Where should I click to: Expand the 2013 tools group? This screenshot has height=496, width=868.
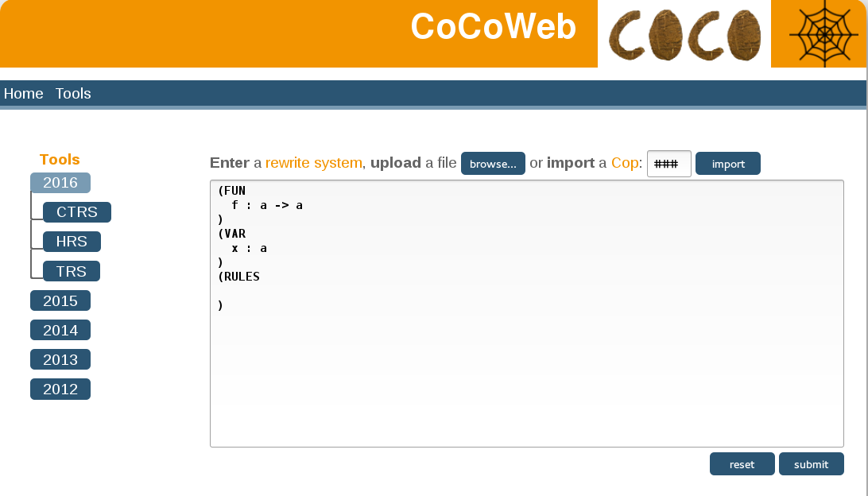60,359
